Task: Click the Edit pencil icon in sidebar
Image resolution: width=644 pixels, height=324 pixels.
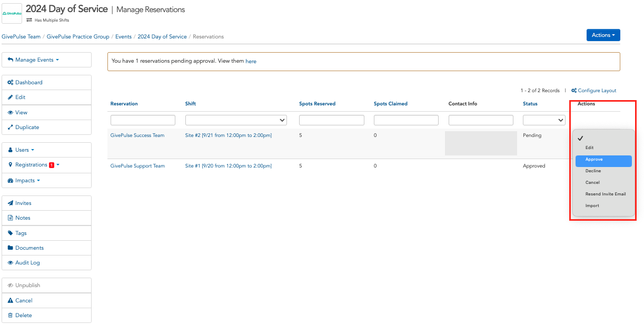Action: (x=11, y=97)
